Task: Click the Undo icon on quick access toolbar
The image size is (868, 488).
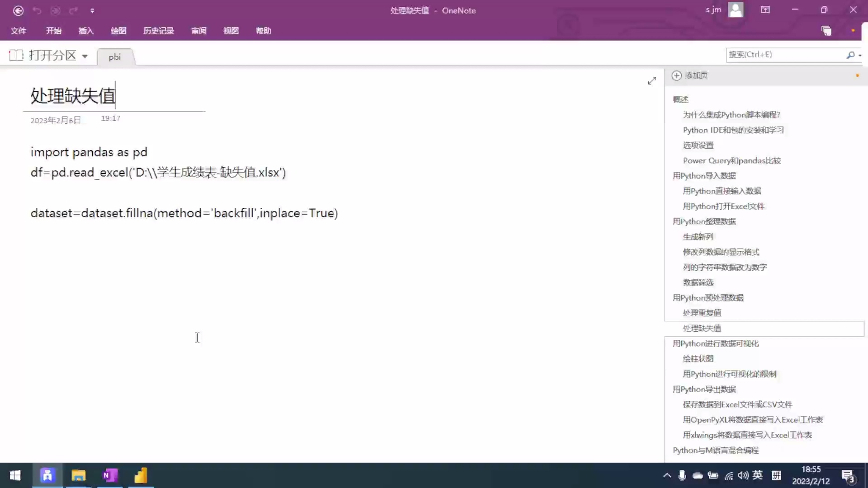Action: (x=37, y=10)
